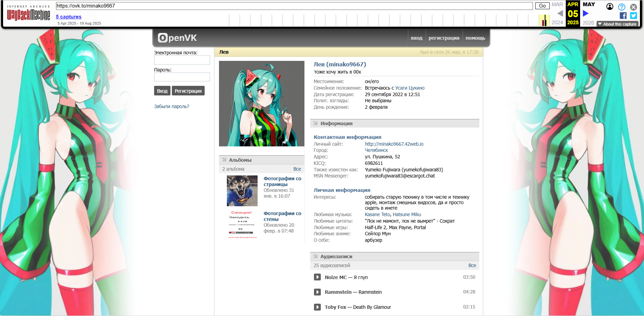Open the Фотографии со страницы album
The height and width of the screenshot is (316, 644).
(283, 181)
